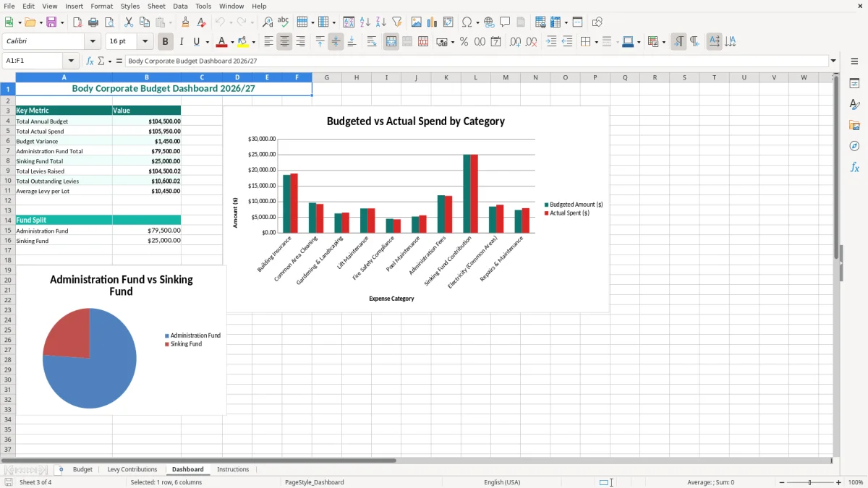The height and width of the screenshot is (488, 868).
Task: Switch to the Instructions sheet tab
Action: (233, 469)
